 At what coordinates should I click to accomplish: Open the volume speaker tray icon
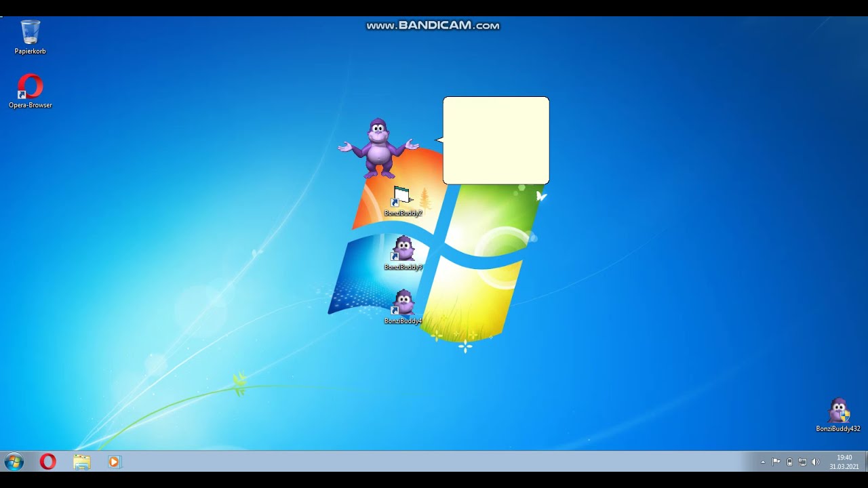(816, 462)
